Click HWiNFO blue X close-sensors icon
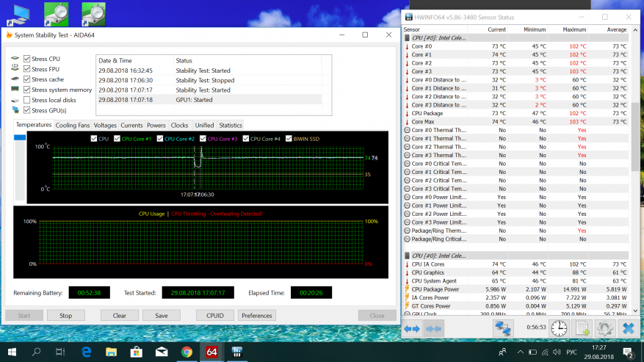Screen dimensions: 644x362 [x=629, y=328]
